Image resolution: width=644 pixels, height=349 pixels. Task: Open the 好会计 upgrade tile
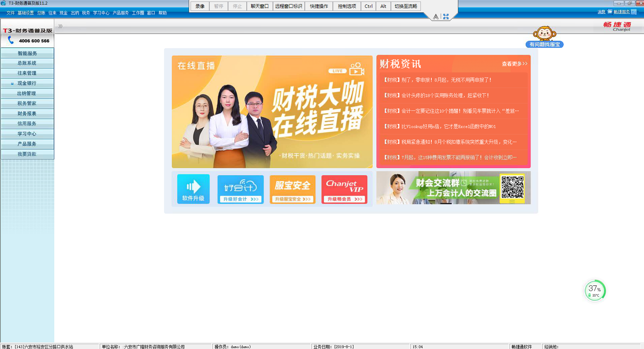(240, 189)
